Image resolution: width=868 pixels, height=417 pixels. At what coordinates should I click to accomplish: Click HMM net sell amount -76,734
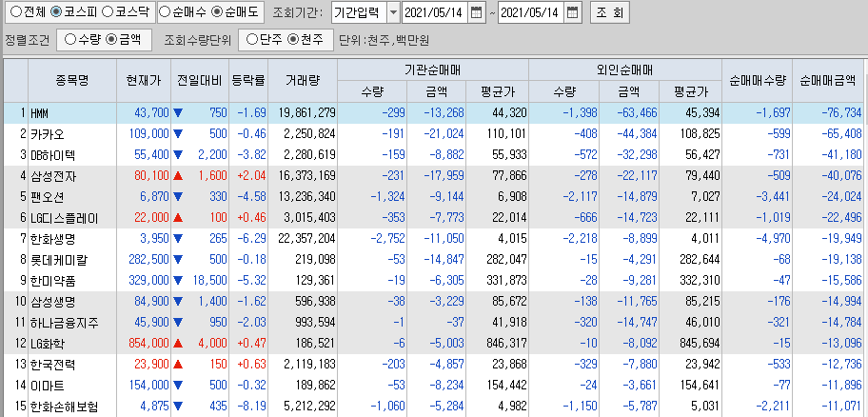coord(840,113)
